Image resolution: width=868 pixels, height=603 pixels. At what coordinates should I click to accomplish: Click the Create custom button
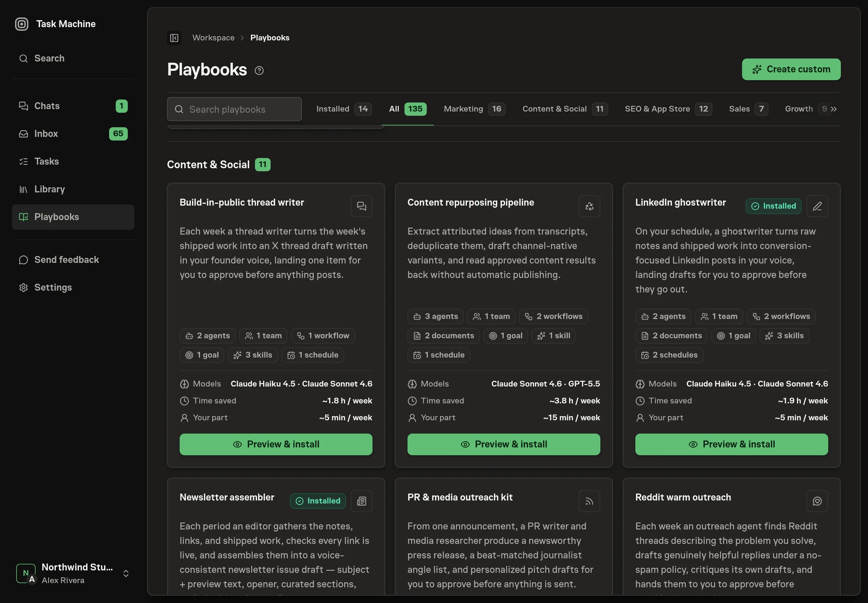(791, 69)
